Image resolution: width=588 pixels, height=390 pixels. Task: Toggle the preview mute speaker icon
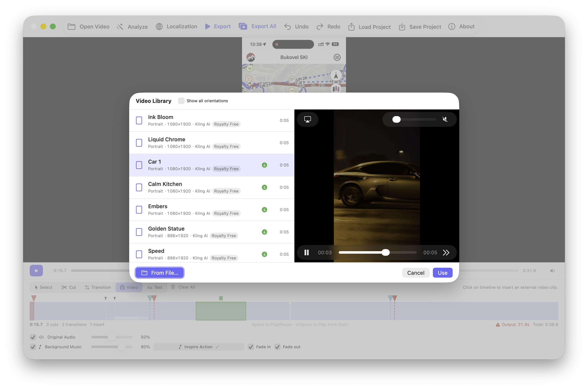(x=445, y=119)
